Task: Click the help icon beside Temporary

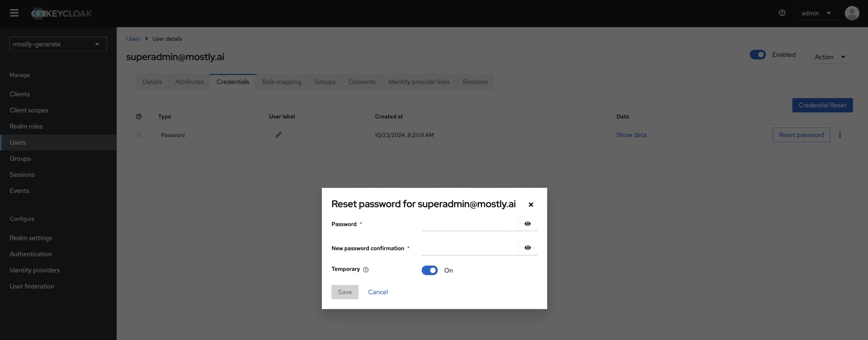Action: point(366,269)
